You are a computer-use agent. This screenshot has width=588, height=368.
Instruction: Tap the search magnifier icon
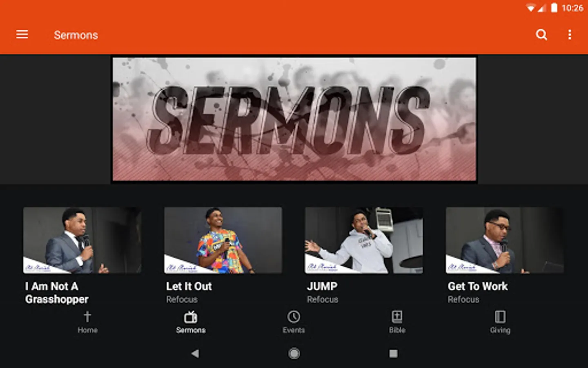pos(541,35)
